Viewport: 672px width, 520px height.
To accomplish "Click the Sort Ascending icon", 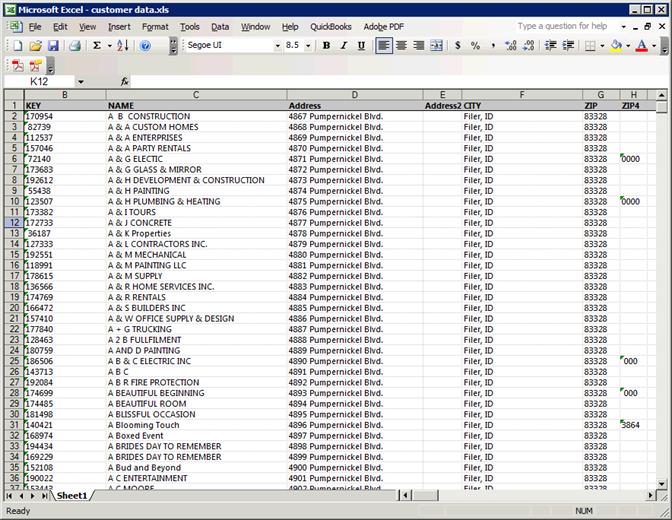I will pyautogui.click(x=122, y=46).
